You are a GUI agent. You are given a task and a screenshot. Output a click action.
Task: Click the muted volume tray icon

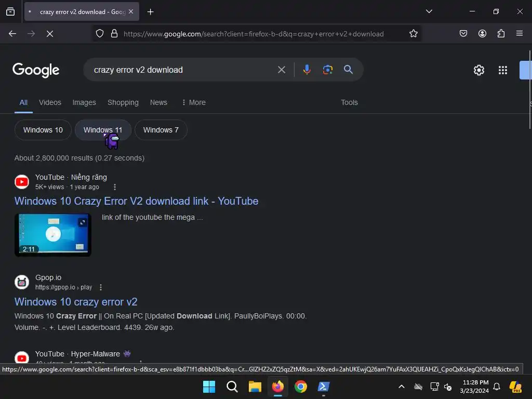(x=448, y=387)
